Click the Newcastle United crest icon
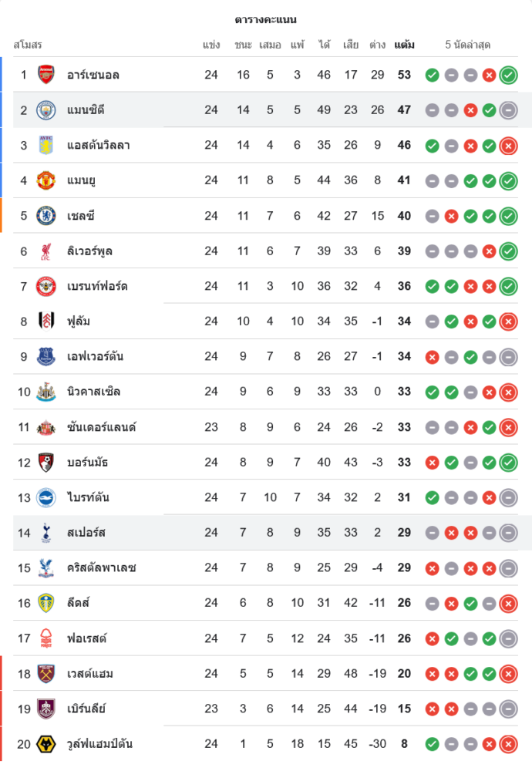 click(46, 392)
